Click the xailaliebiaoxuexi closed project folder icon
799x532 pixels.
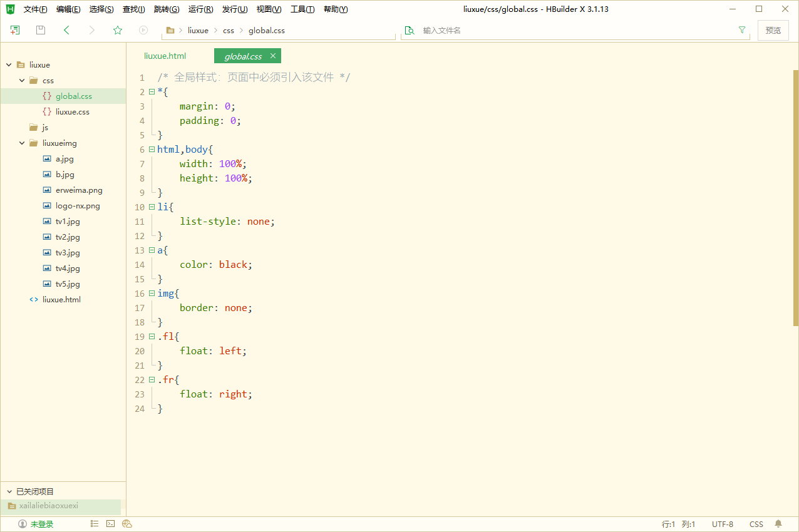pyautogui.click(x=11, y=506)
